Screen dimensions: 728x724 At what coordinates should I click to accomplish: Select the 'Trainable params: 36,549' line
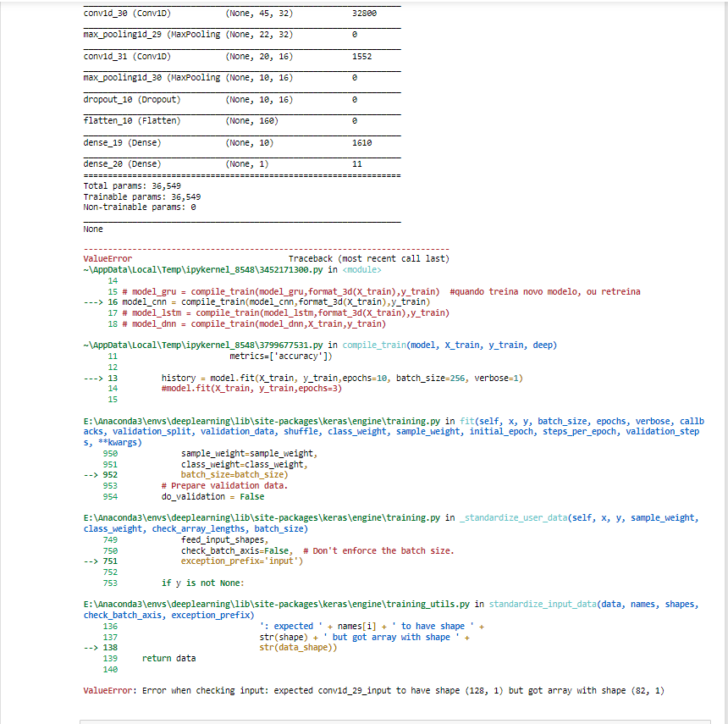pyautogui.click(x=141, y=197)
